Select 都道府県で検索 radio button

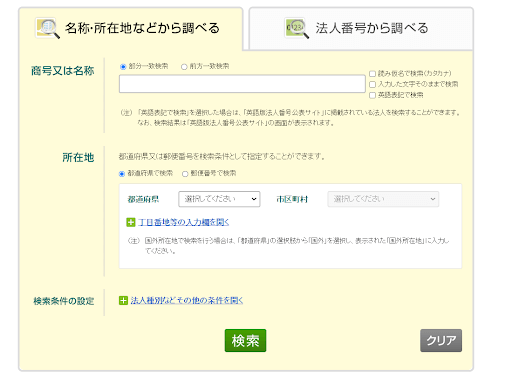tap(122, 174)
